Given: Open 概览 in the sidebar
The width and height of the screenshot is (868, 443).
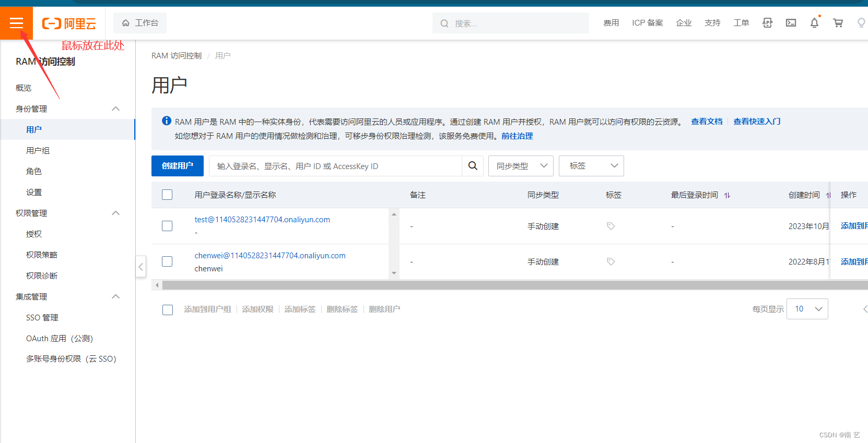Looking at the screenshot, I should click(24, 88).
